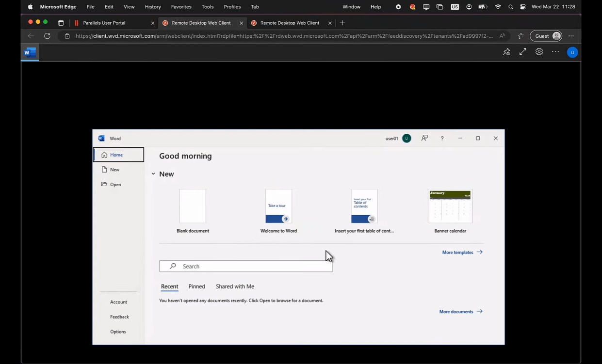The height and width of the screenshot is (364, 602).
Task: Open Options in Word sidebar
Action: tap(118, 332)
